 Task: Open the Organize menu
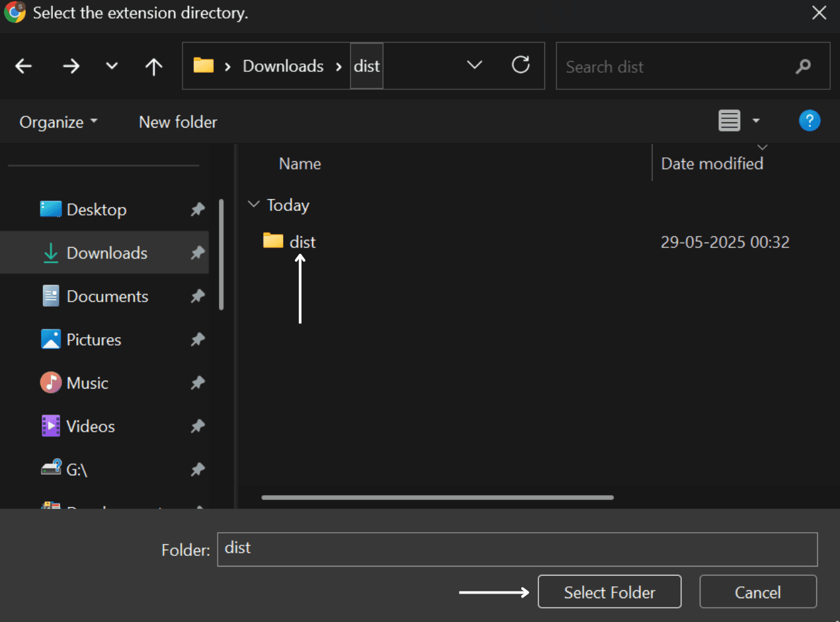58,122
